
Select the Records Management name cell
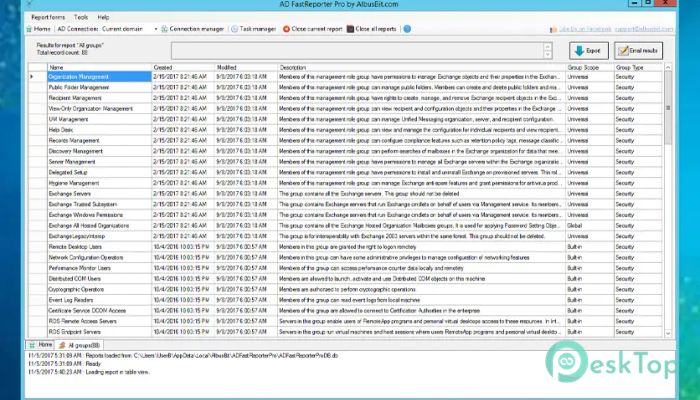(x=99, y=141)
